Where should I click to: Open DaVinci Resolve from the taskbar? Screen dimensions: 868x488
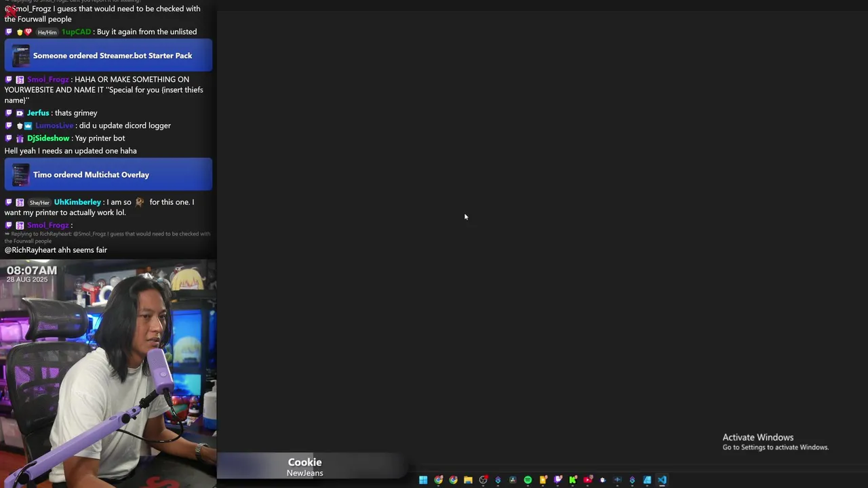[x=513, y=480]
